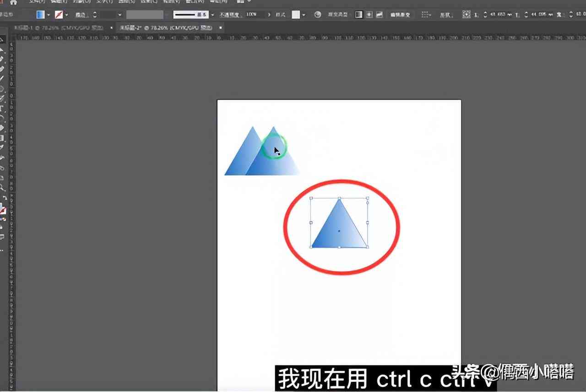Viewport: 586px width, 392px height.
Task: Select the Zoom tool in toolbar
Action: coord(2,188)
